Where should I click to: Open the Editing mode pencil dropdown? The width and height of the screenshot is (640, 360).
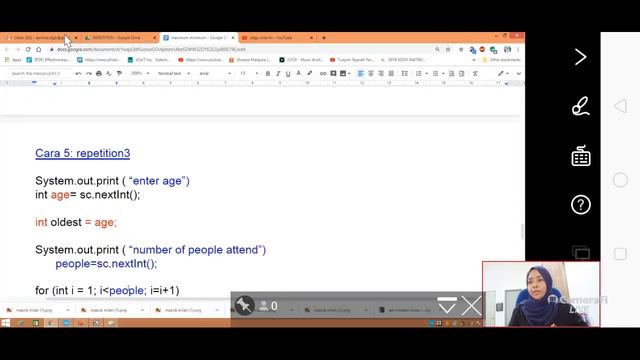tap(503, 73)
